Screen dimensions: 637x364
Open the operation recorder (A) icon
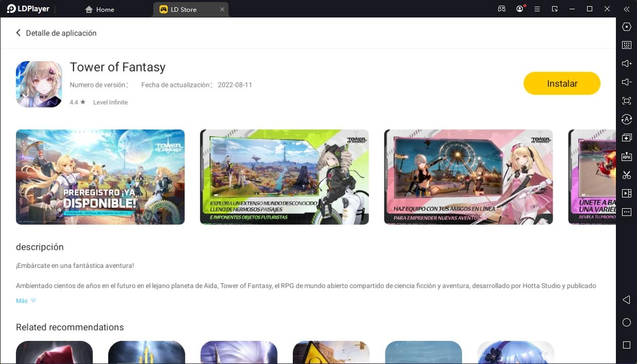(x=626, y=119)
